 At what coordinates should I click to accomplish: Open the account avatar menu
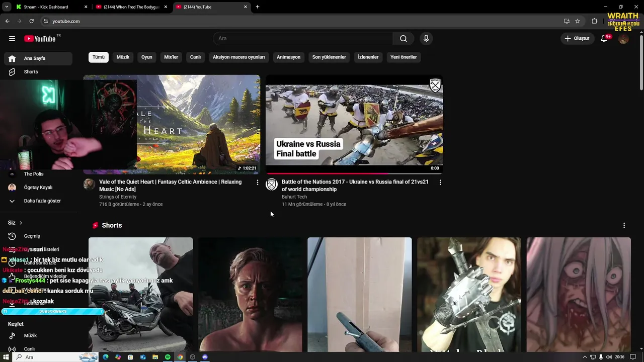(x=623, y=39)
